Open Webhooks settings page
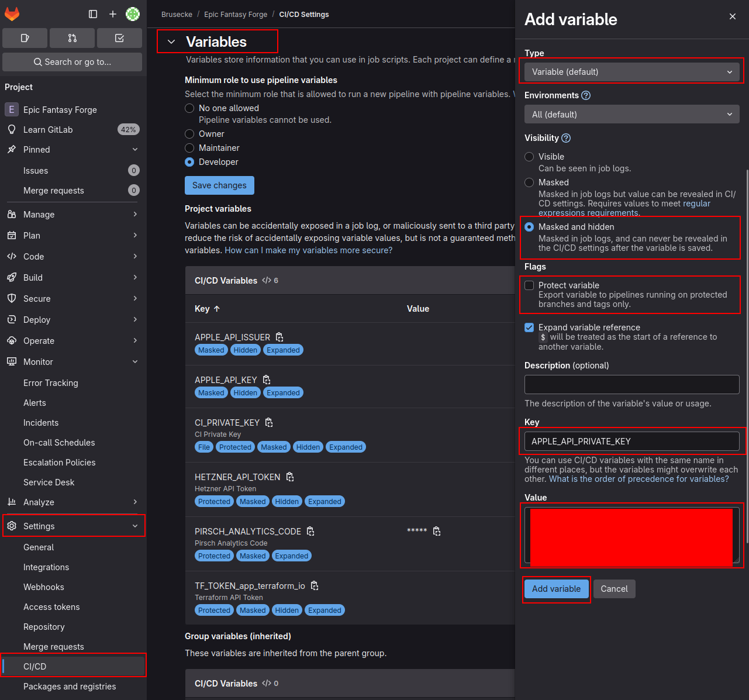 (73, 587)
